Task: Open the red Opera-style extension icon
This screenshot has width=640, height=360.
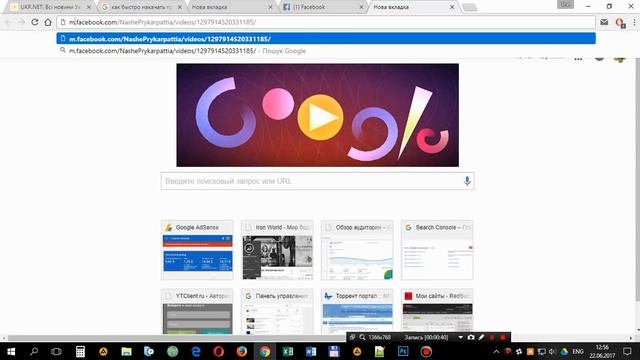Action: pyautogui.click(x=620, y=23)
